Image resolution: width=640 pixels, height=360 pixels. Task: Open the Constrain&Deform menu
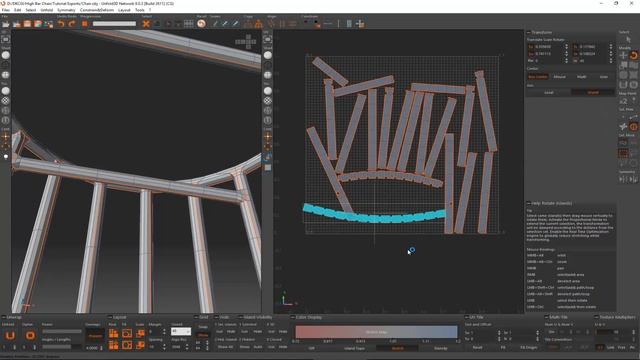pyautogui.click(x=96, y=10)
